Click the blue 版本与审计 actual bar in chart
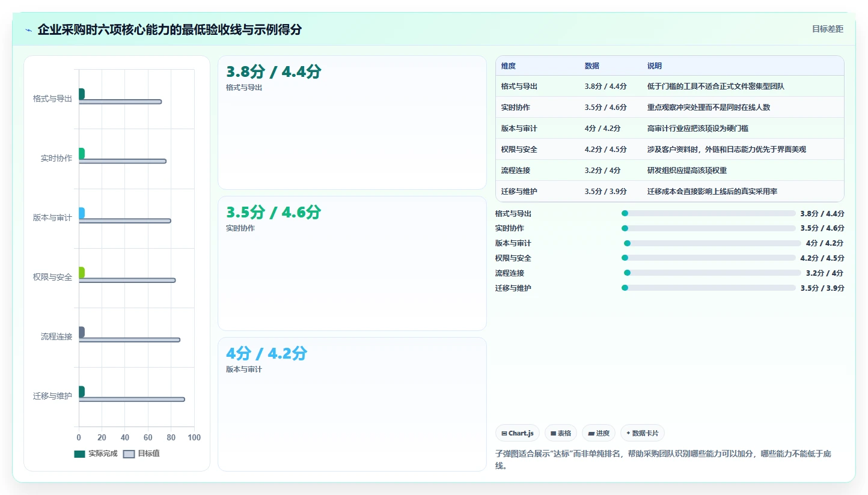The image size is (868, 495). [82, 213]
